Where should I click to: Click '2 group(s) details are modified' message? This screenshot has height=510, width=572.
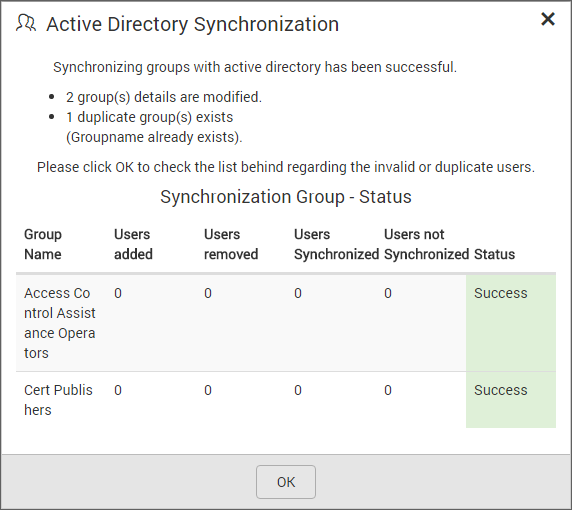164,97
